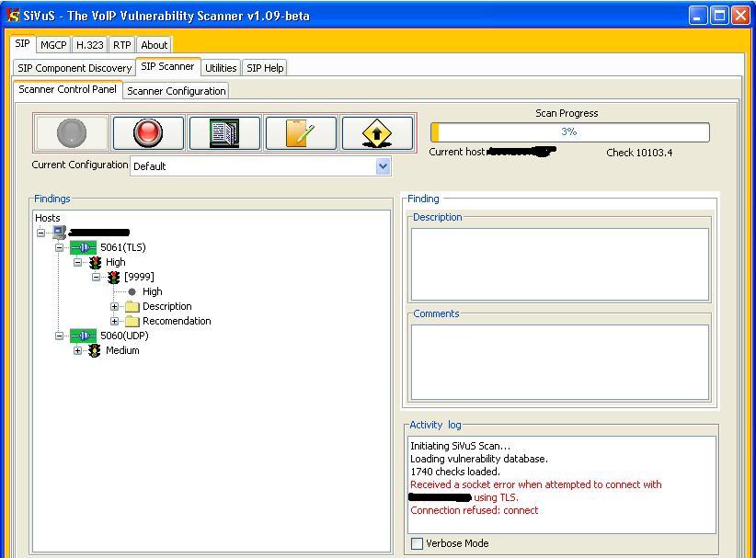Open the RTP tab
756x558 pixels.
tap(122, 45)
